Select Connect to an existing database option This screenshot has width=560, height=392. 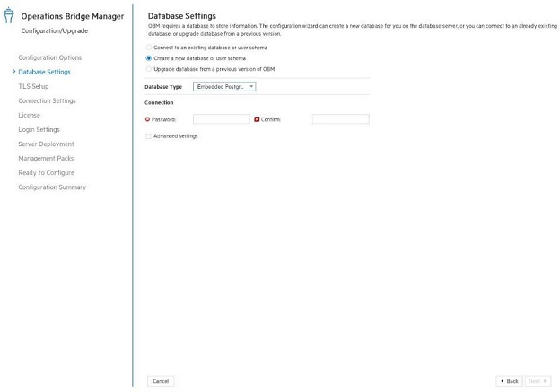[x=149, y=48]
